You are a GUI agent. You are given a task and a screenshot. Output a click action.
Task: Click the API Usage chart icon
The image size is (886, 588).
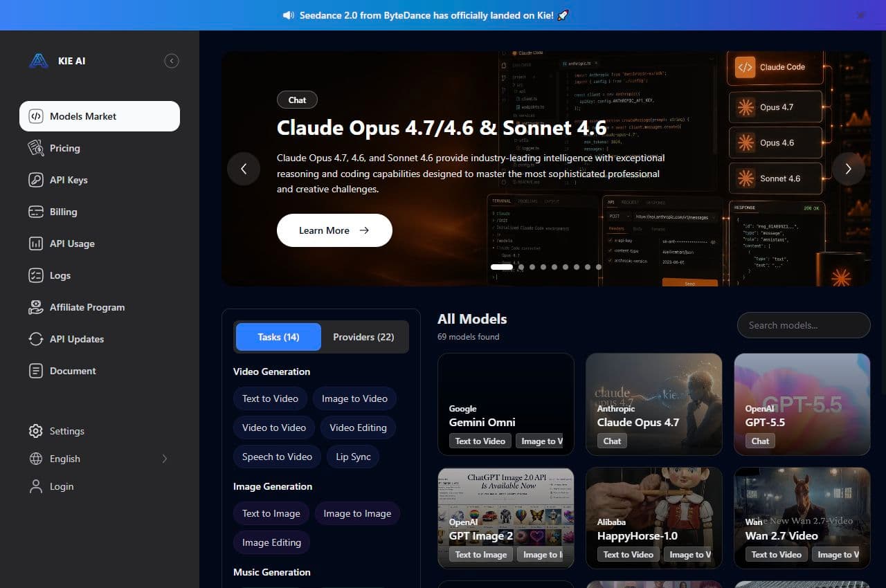point(35,244)
